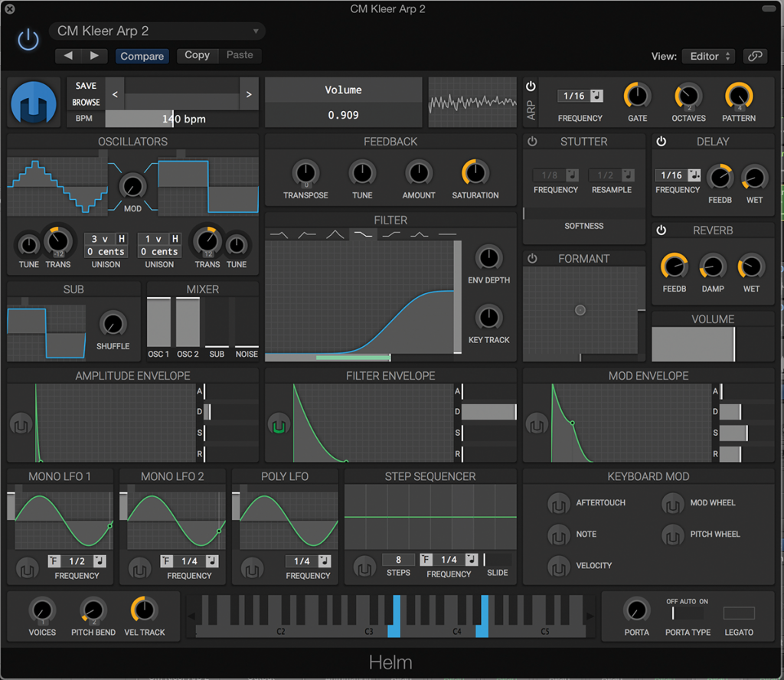Image resolution: width=784 pixels, height=680 pixels.
Task: Click the > next patch button beside SAVE
Action: point(249,94)
